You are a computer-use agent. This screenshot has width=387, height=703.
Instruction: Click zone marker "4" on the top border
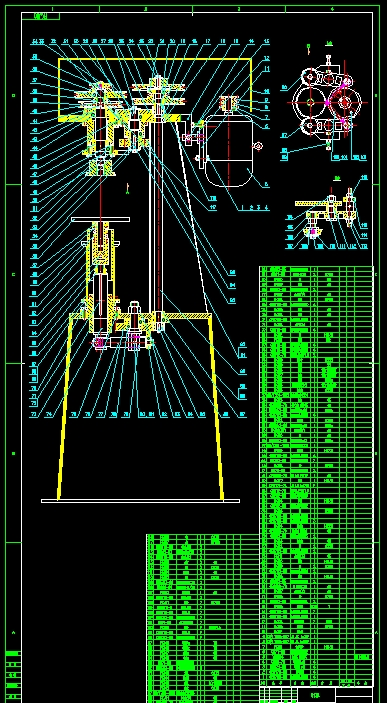coord(332,9)
